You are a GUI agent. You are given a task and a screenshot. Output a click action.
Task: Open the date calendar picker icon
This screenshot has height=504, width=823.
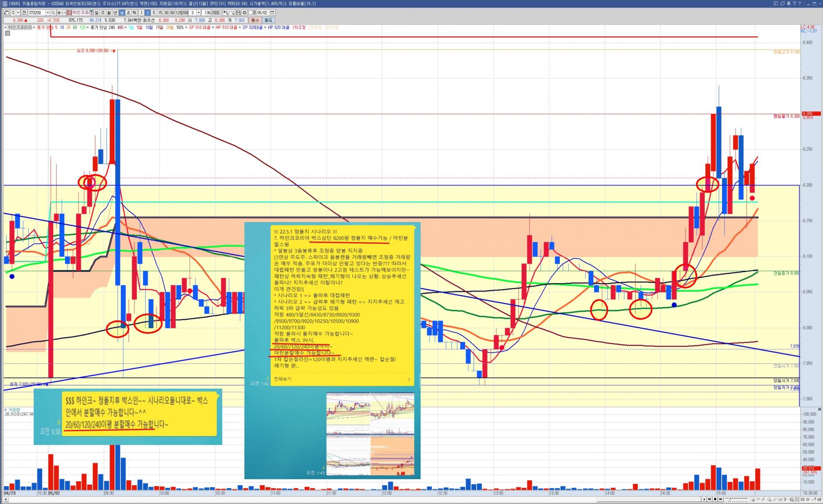[x=272, y=13]
